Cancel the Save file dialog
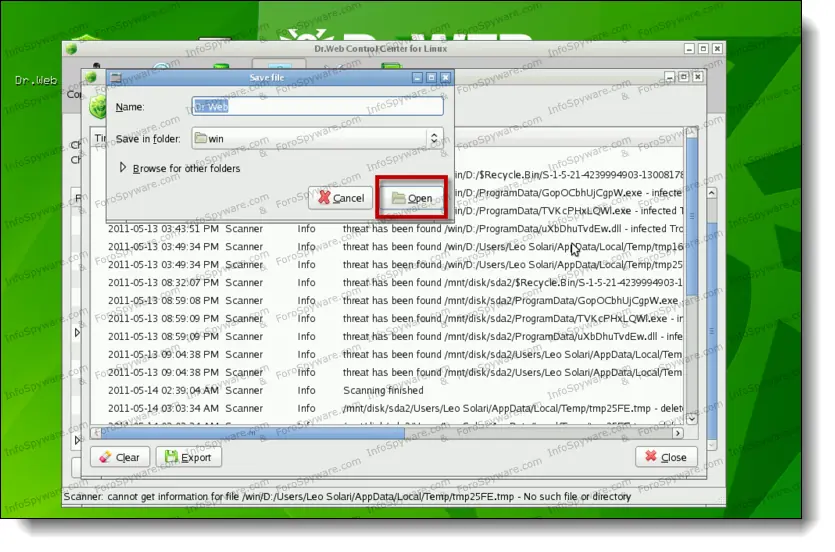 [x=340, y=198]
